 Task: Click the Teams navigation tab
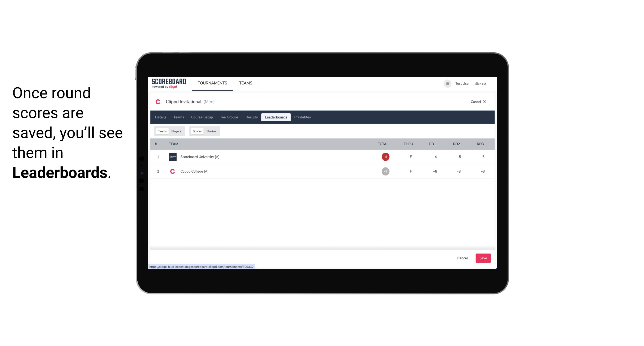tap(178, 117)
